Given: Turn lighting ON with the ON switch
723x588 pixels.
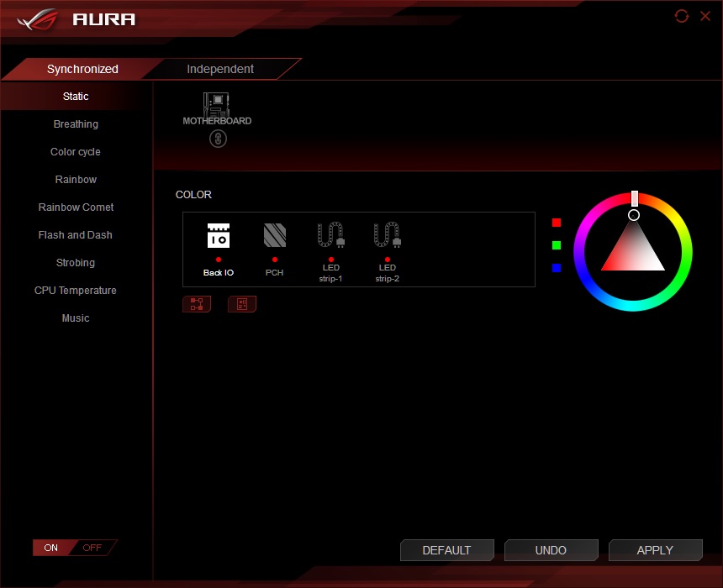Looking at the screenshot, I should tap(51, 548).
